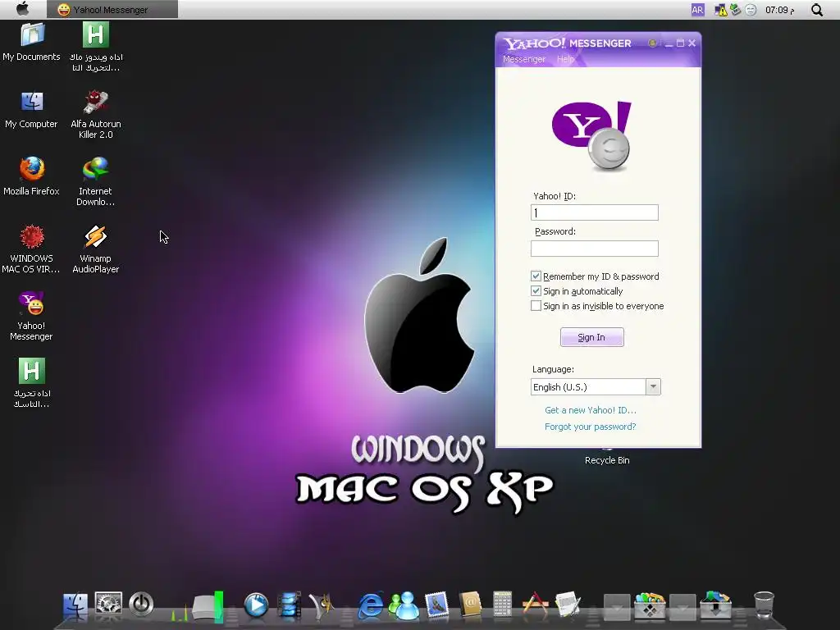Click the 07:09 clock in the top bar
Image resolution: width=840 pixels, height=630 pixels.
pos(779,10)
